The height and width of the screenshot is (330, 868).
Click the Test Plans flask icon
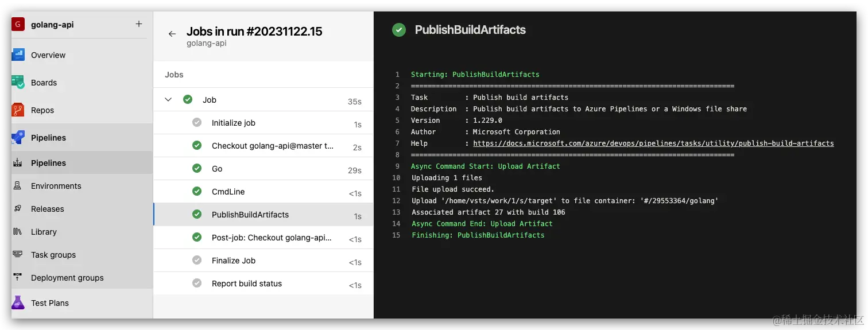(x=18, y=302)
